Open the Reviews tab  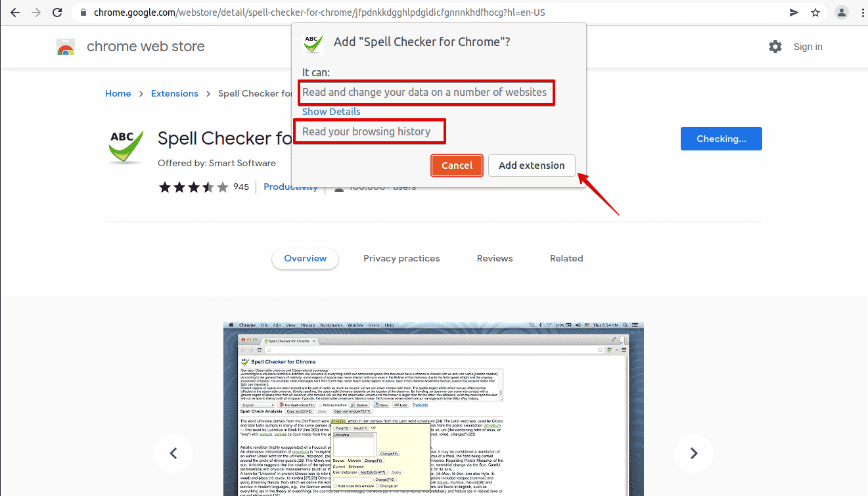click(x=495, y=258)
